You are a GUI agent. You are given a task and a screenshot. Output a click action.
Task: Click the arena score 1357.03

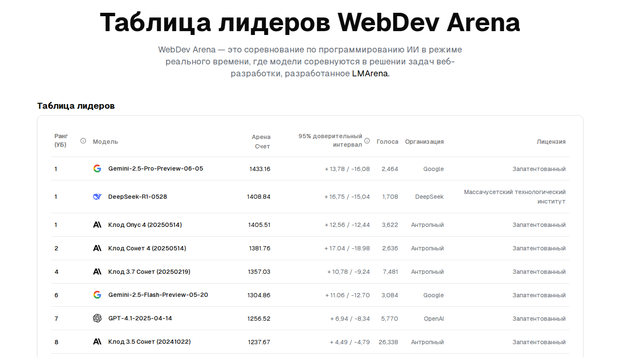tap(259, 272)
